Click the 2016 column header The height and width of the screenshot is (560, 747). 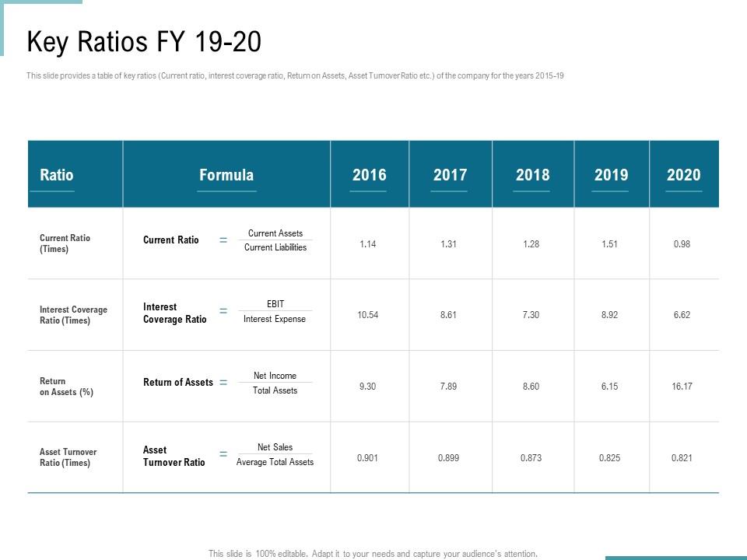369,175
